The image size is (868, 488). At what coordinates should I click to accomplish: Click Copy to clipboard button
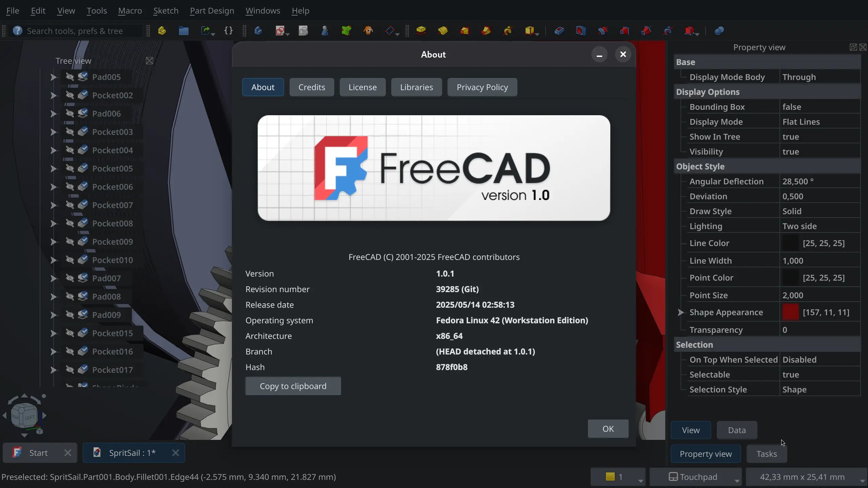pyautogui.click(x=293, y=386)
